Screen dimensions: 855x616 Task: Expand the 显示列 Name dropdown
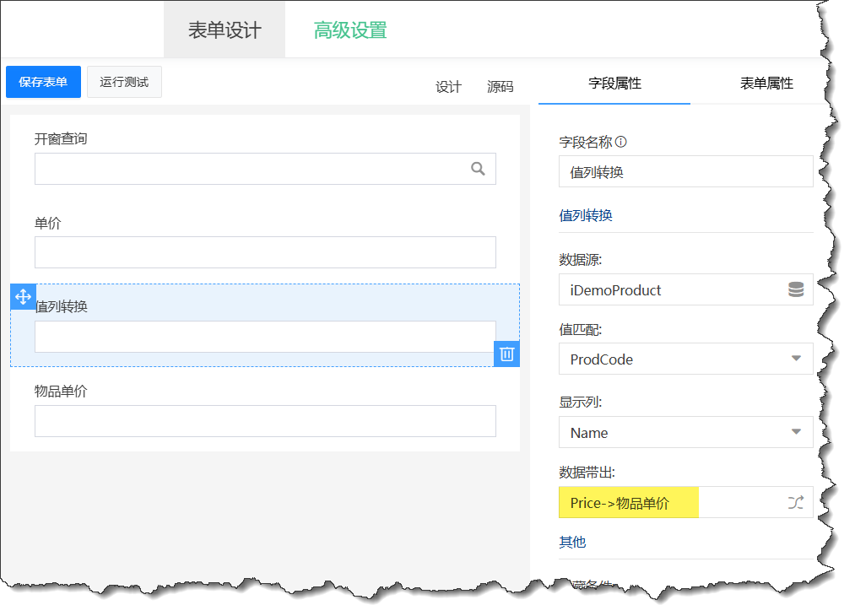(795, 432)
